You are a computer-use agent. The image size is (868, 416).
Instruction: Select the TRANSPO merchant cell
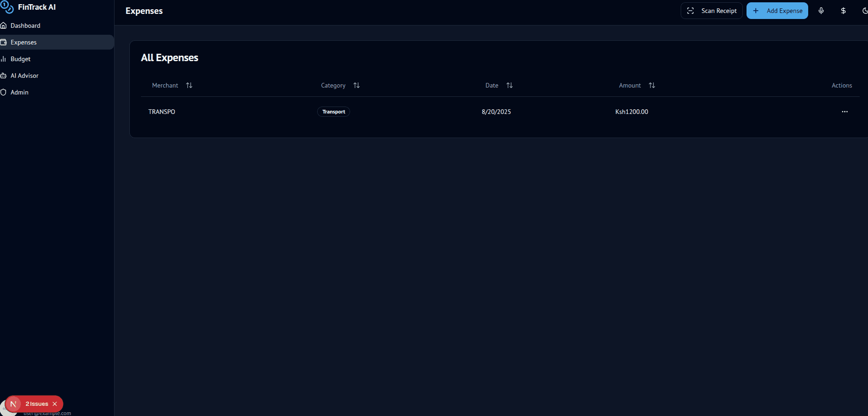point(162,112)
